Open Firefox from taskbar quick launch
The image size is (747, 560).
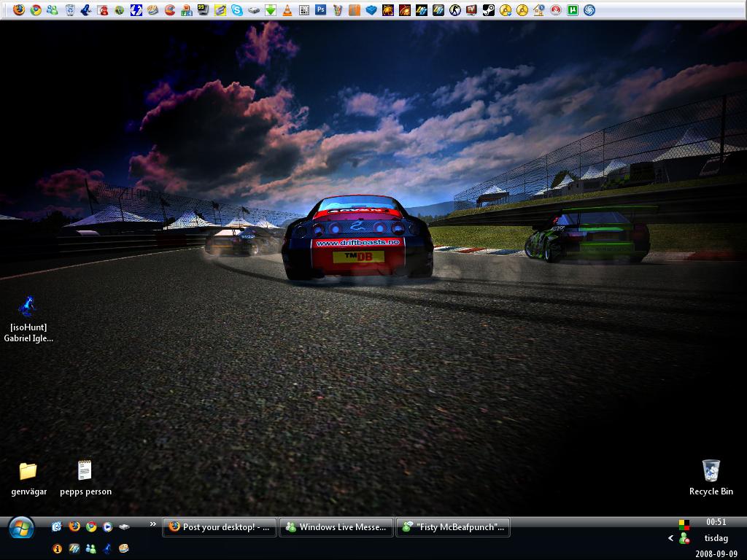[74, 526]
